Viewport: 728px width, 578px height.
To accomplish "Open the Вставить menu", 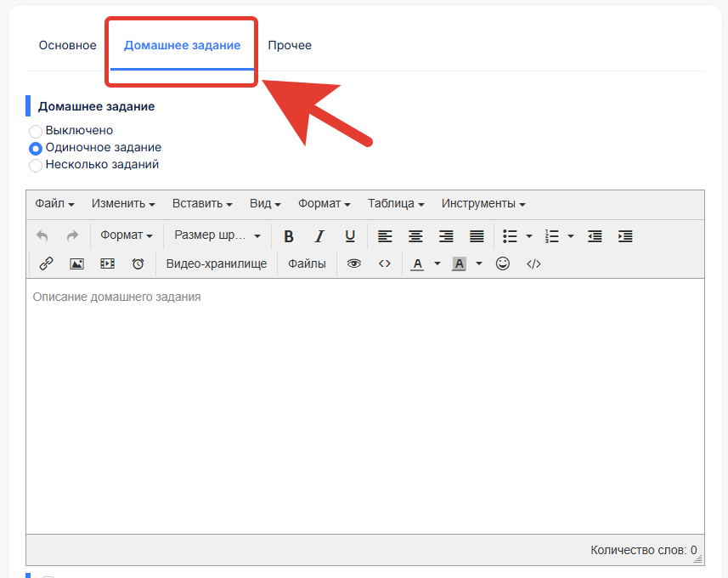I will pyautogui.click(x=202, y=203).
